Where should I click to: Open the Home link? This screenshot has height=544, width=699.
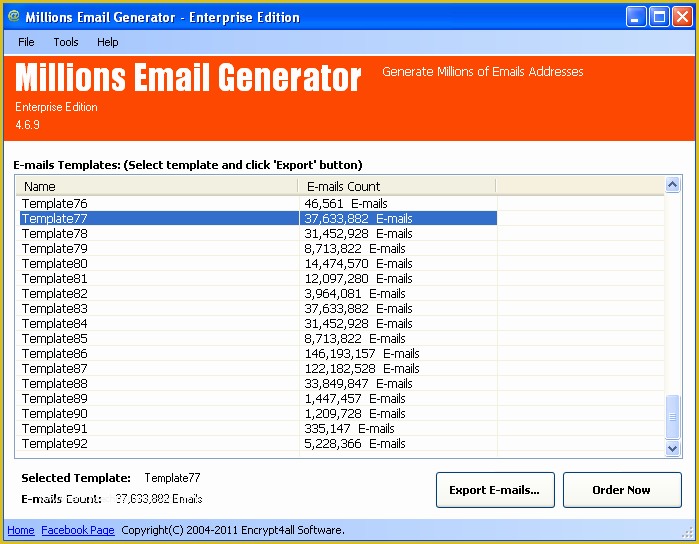21,530
